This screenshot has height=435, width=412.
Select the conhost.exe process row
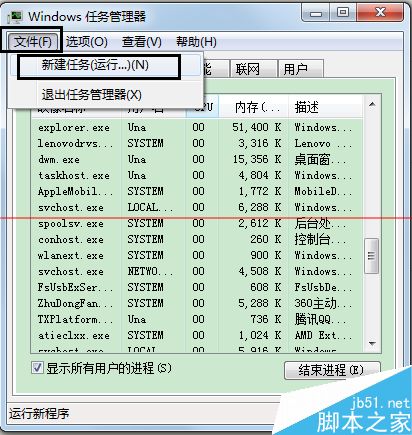point(197,239)
